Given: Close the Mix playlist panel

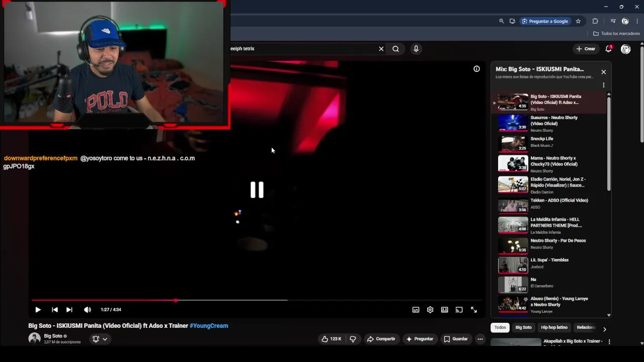Looking at the screenshot, I should 604,72.
